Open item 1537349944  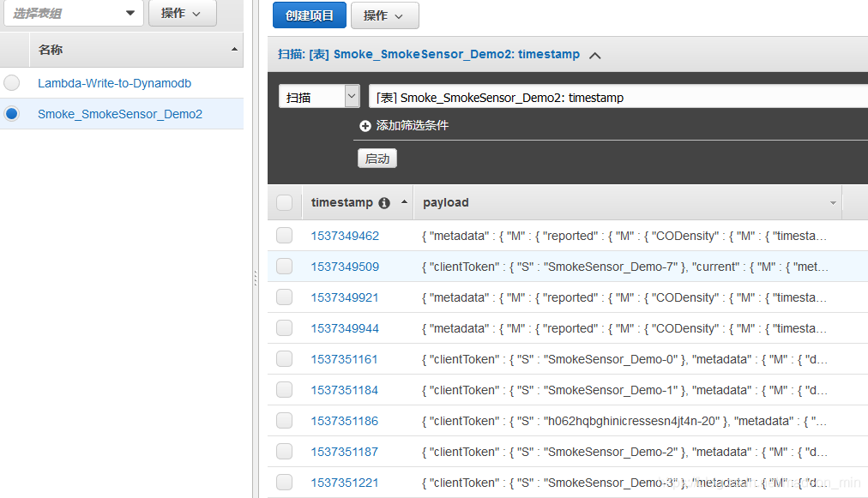pyautogui.click(x=345, y=328)
